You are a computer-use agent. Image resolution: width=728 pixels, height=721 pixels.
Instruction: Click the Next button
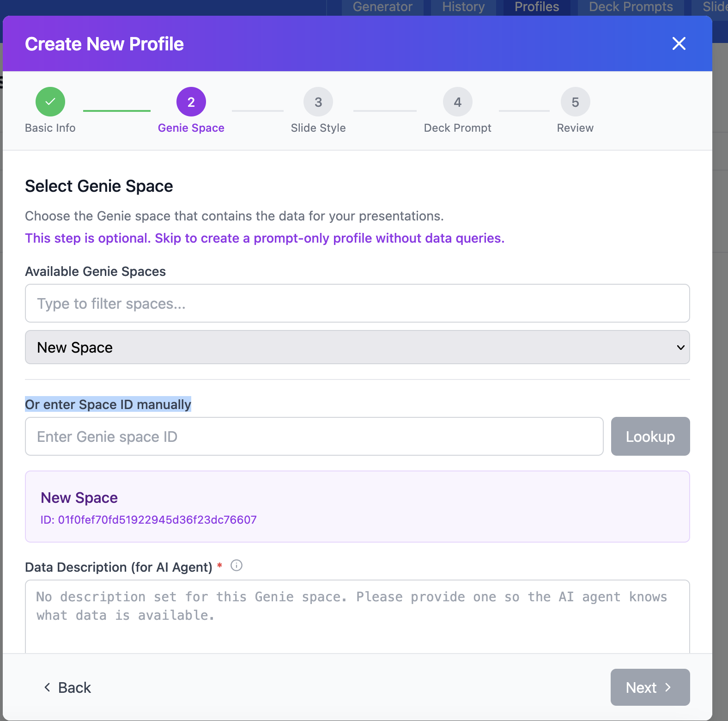pos(649,687)
